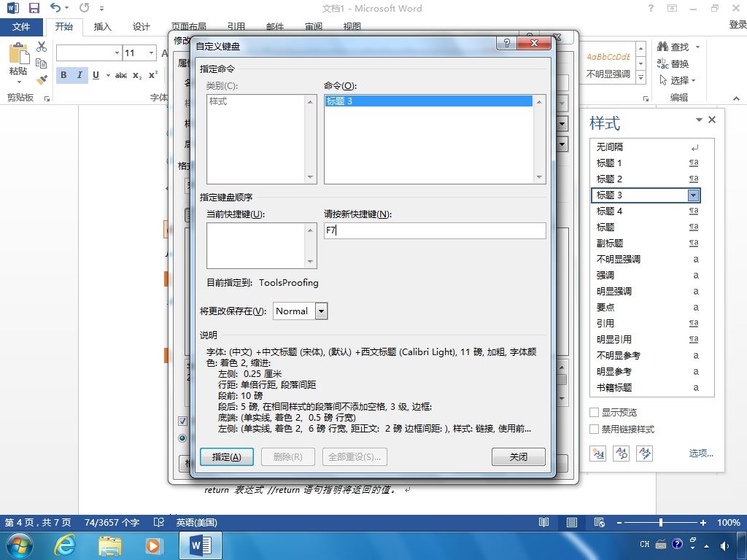Click the Undo arrow icon
Image resolution: width=747 pixels, height=560 pixels.
click(x=55, y=7)
